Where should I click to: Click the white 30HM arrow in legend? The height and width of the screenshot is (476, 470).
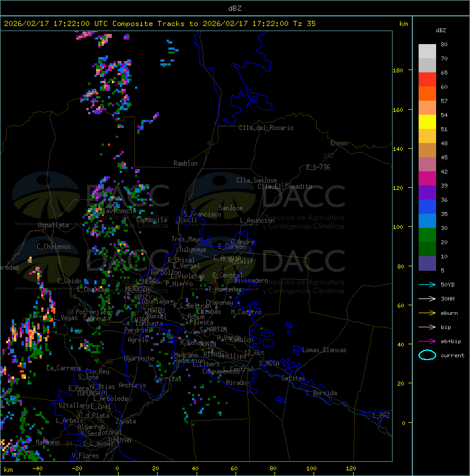[427, 298]
